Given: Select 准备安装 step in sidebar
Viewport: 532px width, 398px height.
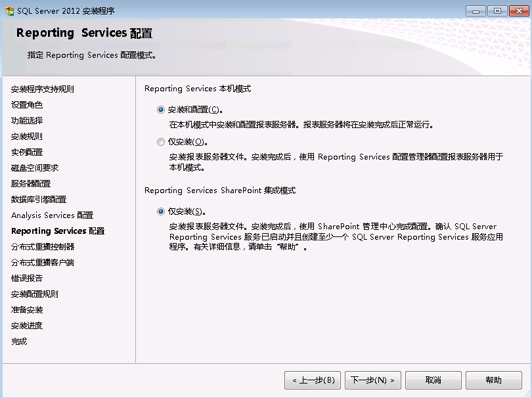Looking at the screenshot, I should [27, 310].
